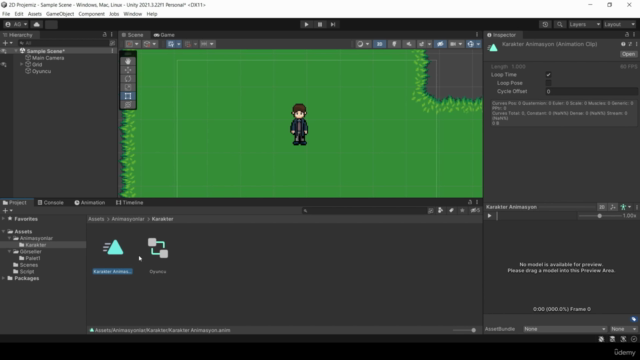
Task: Open the Assets menu
Action: (35, 14)
